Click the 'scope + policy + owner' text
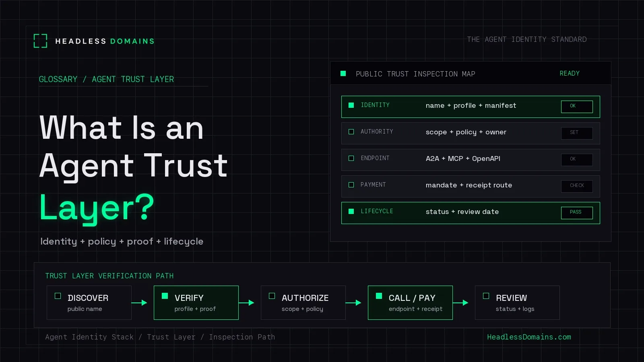Viewport: 644px width, 362px height. [466, 132]
